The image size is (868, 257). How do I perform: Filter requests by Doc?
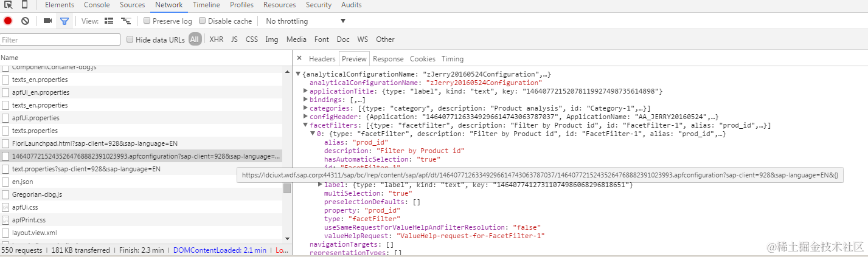[343, 39]
